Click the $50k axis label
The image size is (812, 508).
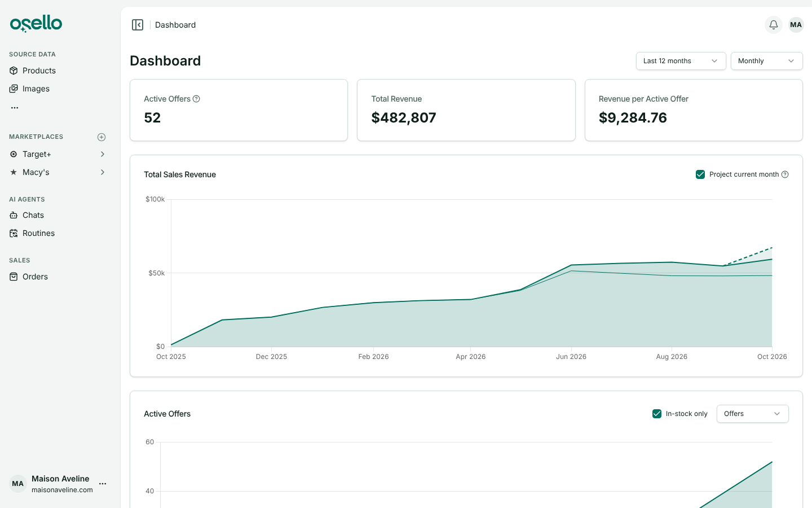point(157,273)
